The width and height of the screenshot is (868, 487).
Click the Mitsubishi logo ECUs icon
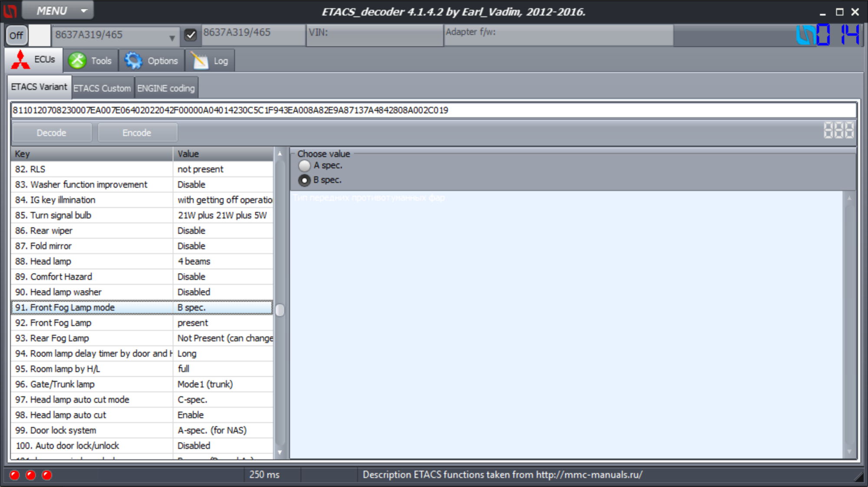(20, 60)
